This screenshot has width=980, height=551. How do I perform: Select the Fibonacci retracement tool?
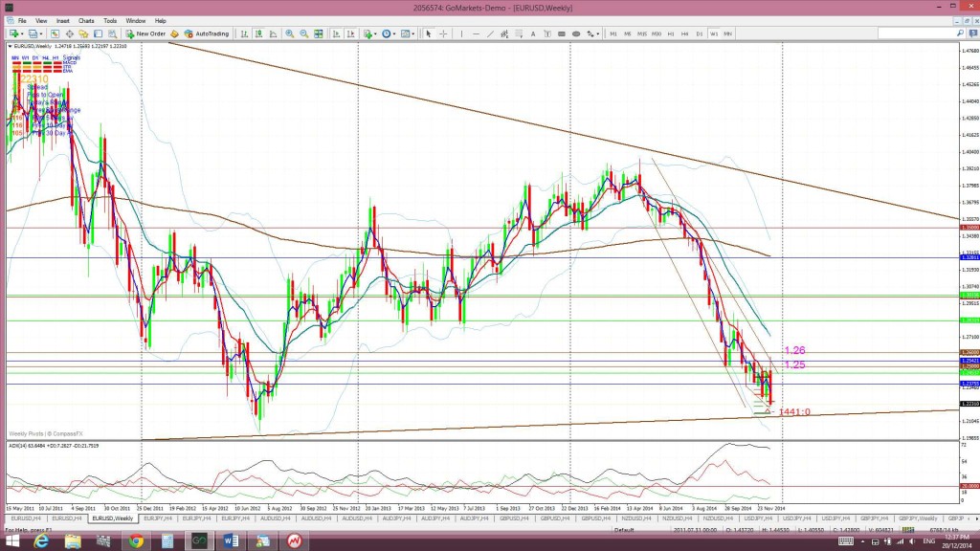pos(519,33)
